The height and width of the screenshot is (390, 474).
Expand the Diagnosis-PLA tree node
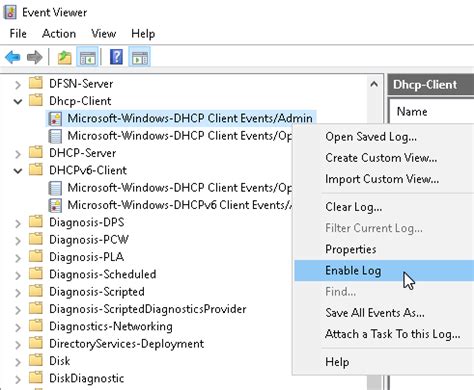pyautogui.click(x=18, y=258)
